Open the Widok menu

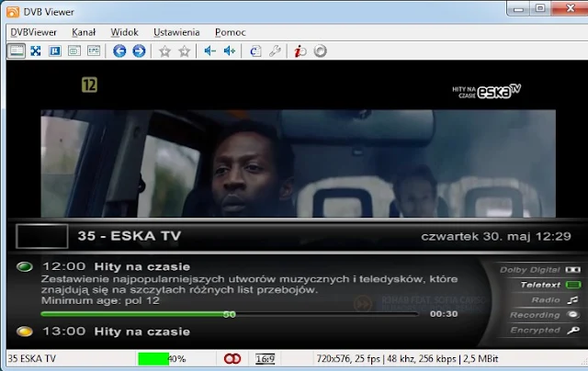124,32
